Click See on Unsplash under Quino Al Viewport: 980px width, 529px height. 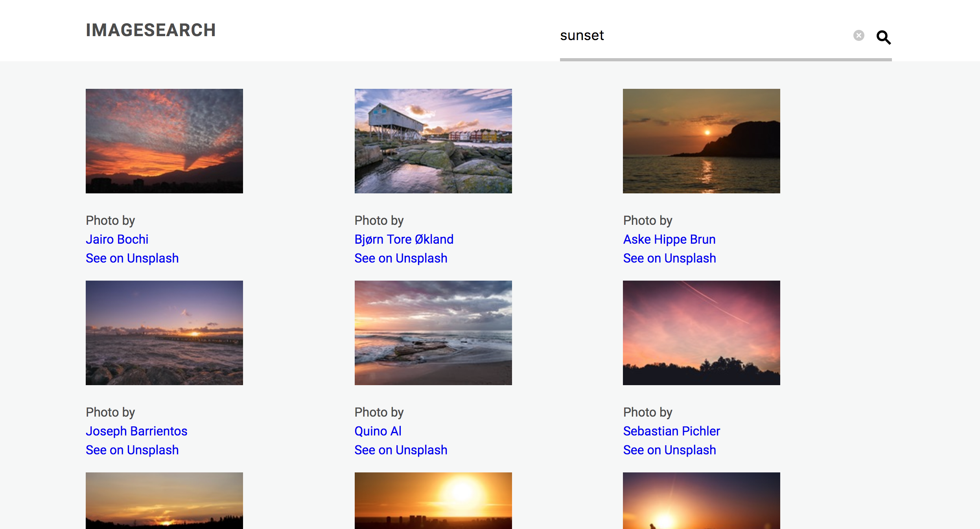point(400,450)
